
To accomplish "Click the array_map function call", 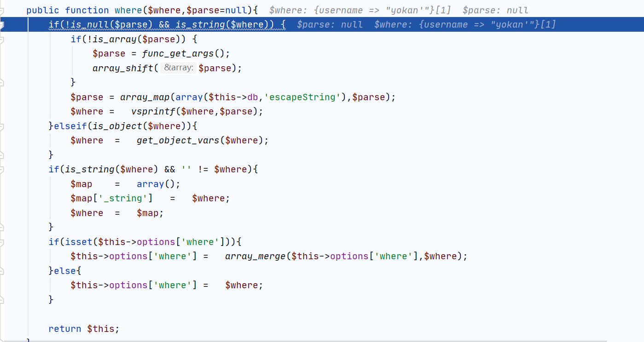I will tap(144, 97).
